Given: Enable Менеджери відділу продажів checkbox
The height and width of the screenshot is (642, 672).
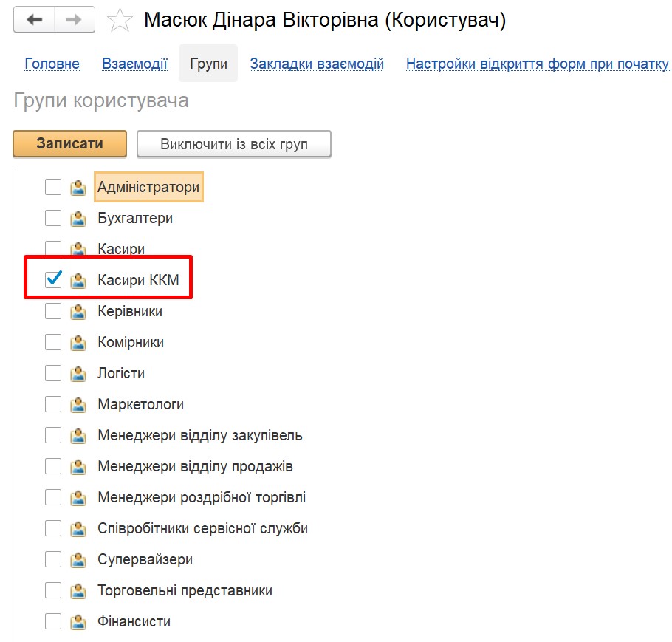Looking at the screenshot, I should (x=53, y=465).
